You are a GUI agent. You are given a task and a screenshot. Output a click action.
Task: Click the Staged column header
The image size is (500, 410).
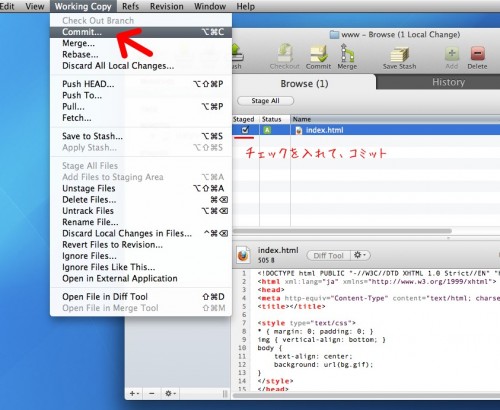[x=245, y=119]
